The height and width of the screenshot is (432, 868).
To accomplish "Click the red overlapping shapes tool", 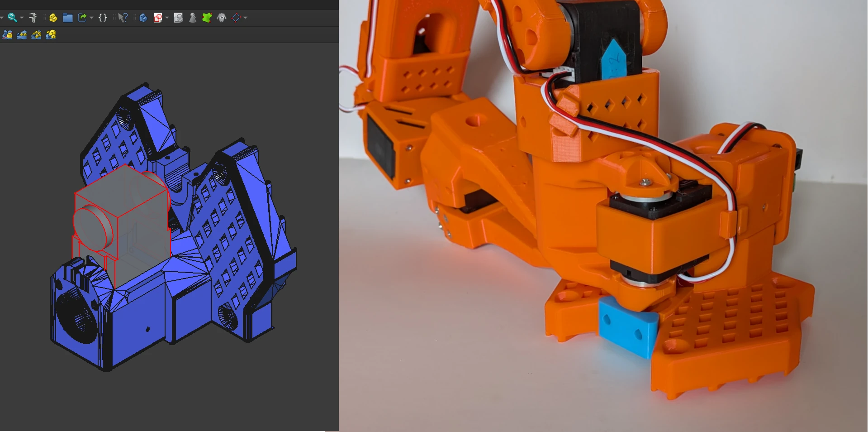I will point(157,18).
